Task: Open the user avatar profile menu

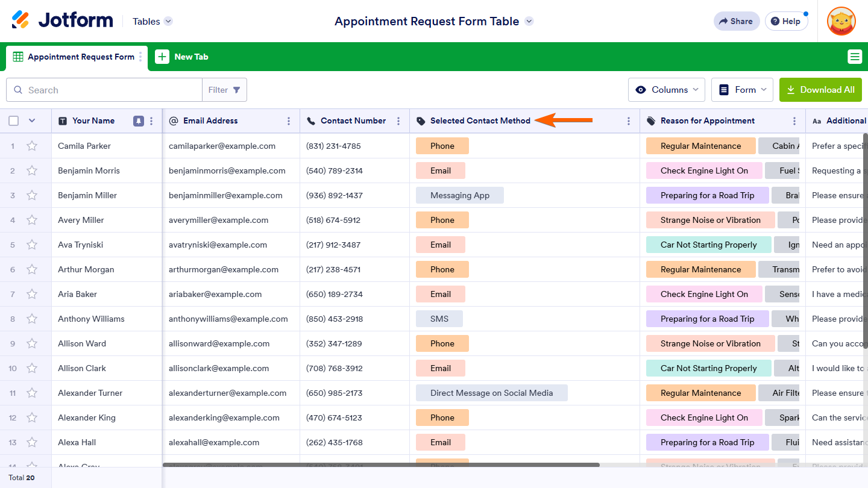Action: click(841, 21)
